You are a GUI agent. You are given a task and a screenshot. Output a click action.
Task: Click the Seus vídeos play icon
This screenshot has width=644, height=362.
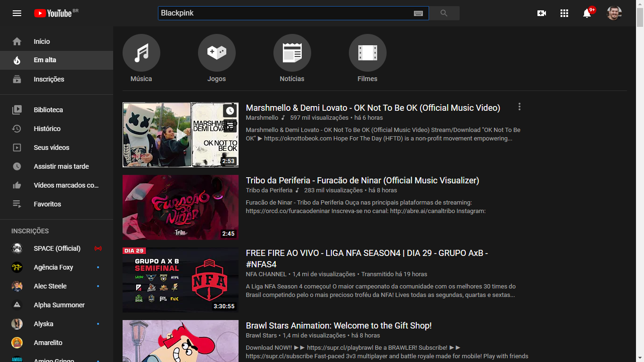coord(17,148)
